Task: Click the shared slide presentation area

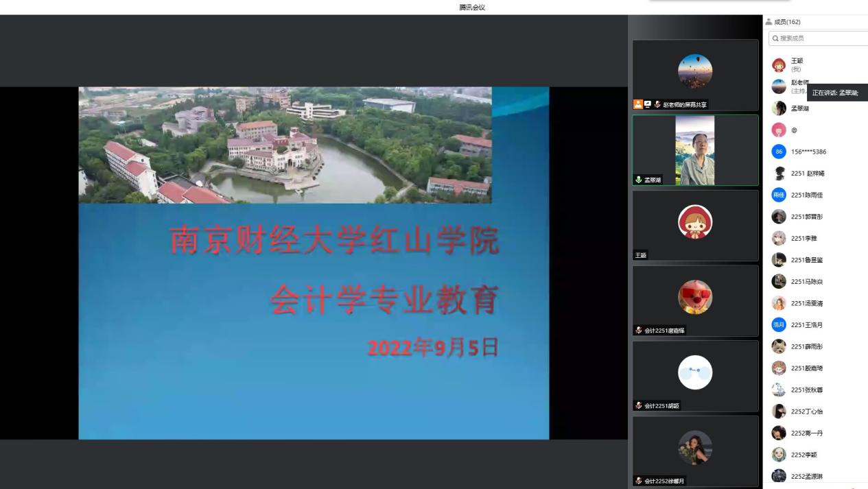Action: (x=314, y=263)
